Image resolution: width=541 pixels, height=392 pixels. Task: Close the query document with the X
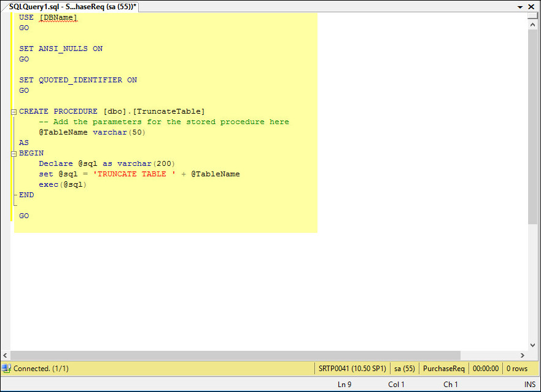click(x=531, y=7)
